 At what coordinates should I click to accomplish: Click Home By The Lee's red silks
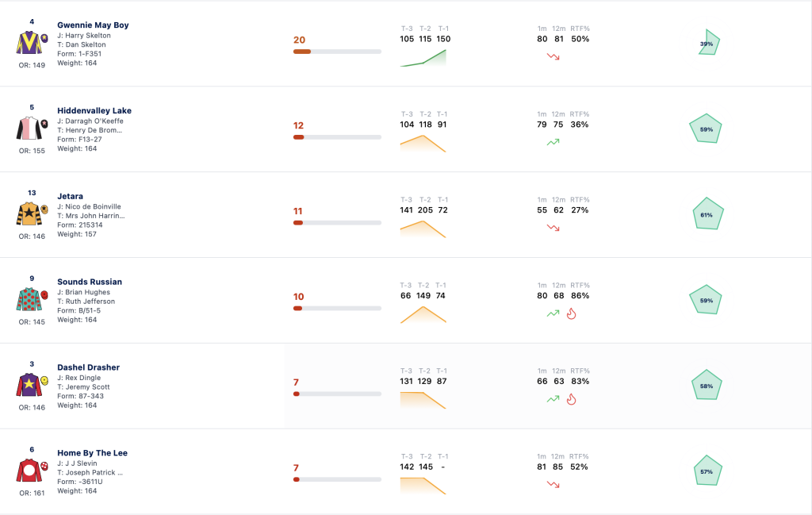click(x=29, y=470)
